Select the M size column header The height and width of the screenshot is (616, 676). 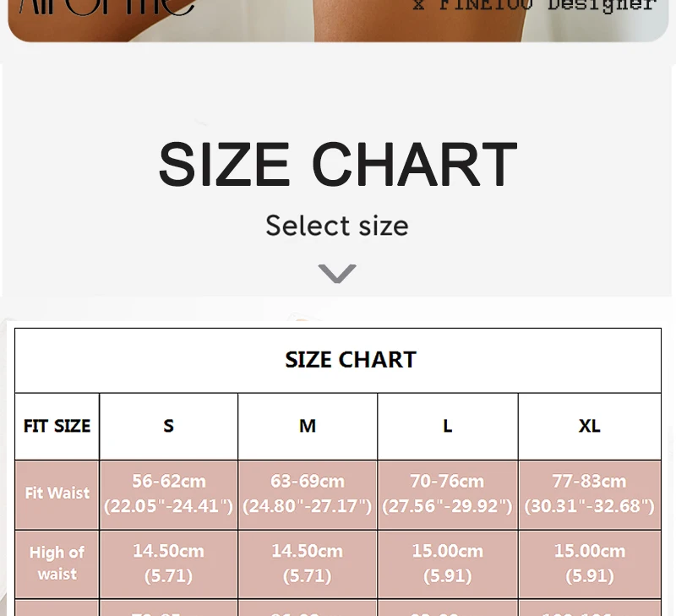click(308, 426)
